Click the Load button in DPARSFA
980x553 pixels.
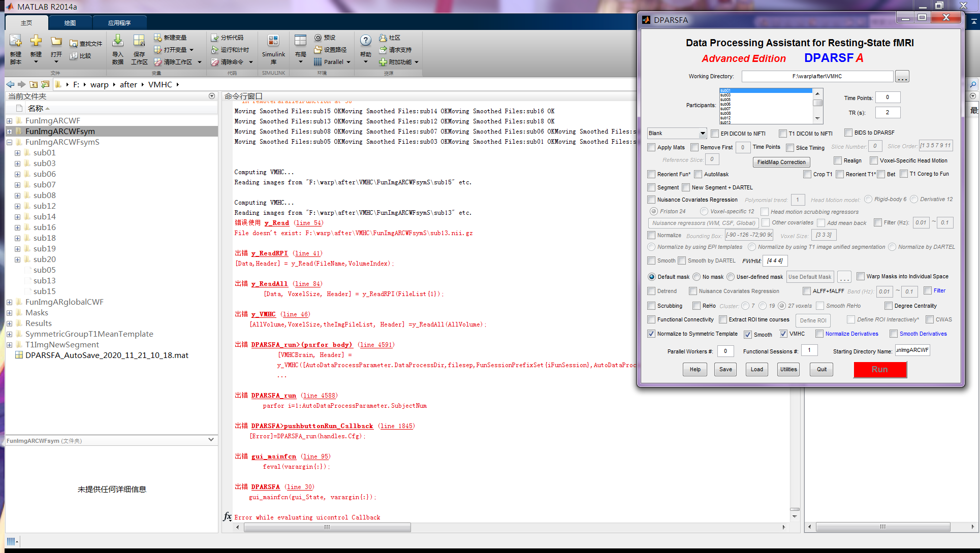pyautogui.click(x=757, y=369)
